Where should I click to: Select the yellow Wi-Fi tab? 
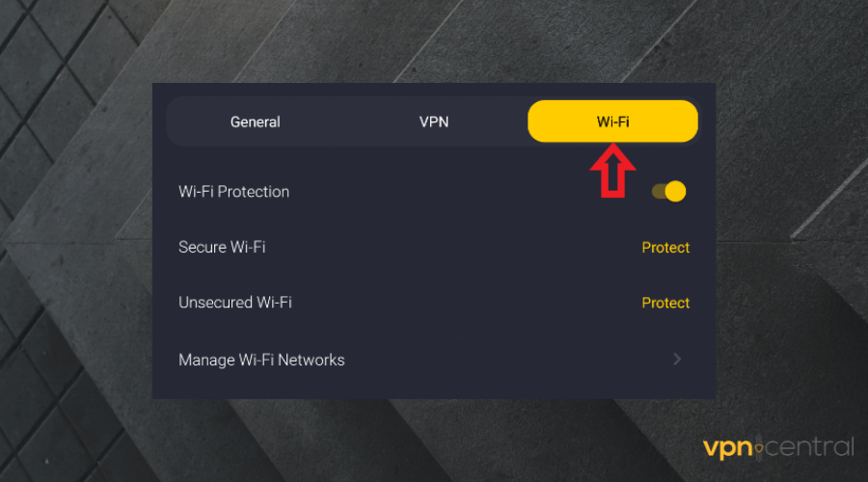click(612, 121)
